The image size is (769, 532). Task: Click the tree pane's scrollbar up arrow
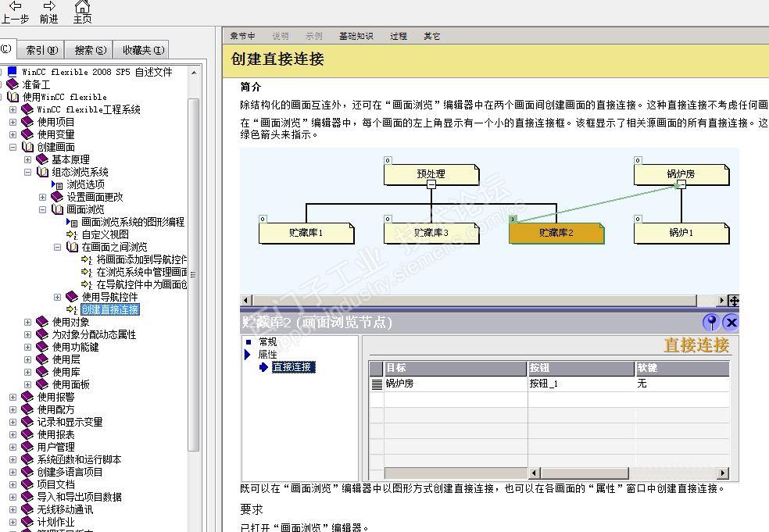[x=194, y=73]
